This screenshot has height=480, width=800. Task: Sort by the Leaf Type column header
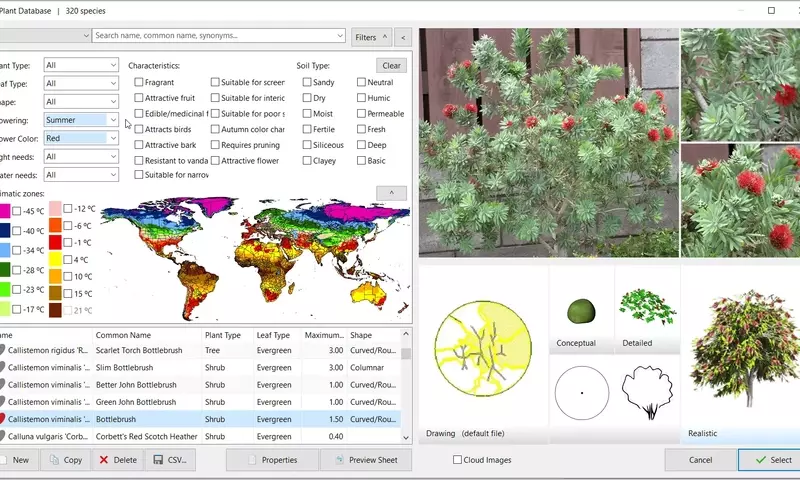pos(278,335)
